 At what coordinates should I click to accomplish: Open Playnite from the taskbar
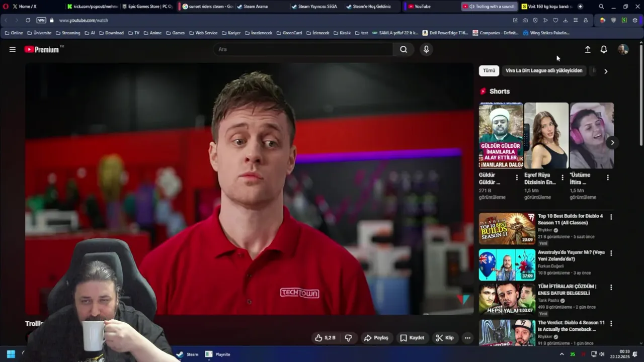(217, 354)
